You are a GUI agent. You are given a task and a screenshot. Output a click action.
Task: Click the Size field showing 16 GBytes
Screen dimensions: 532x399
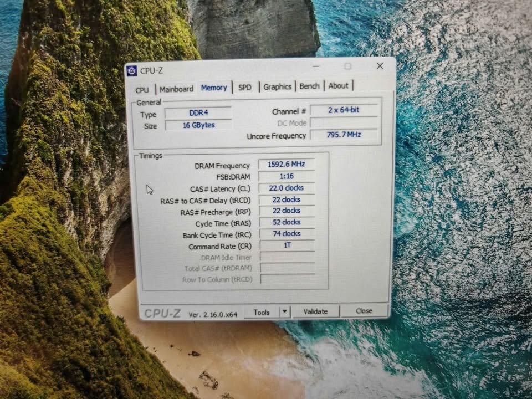(199, 125)
